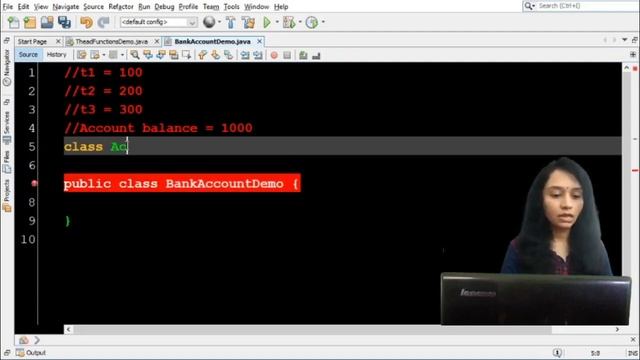Click the Debug Project icon

point(289,22)
